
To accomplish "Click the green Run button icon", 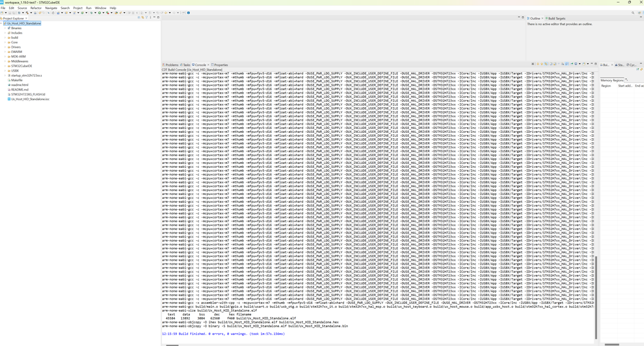I will (99, 13).
